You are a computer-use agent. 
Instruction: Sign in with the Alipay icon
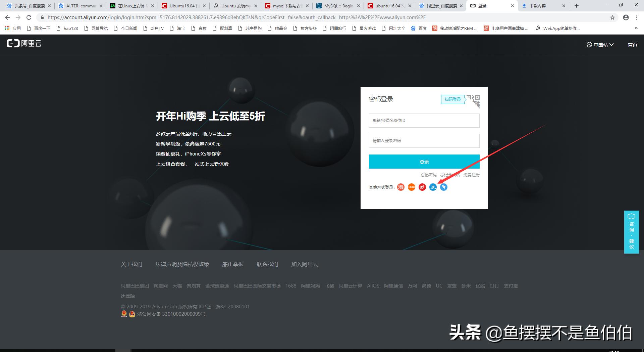coord(433,187)
